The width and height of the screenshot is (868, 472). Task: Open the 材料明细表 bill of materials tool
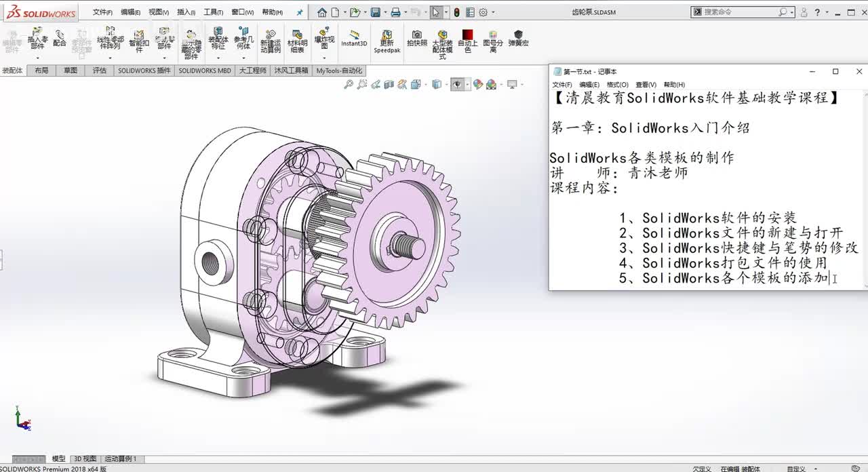pos(298,41)
